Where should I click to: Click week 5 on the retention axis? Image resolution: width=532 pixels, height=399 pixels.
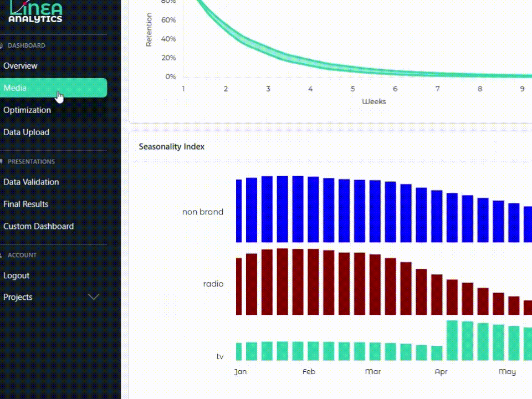pos(352,89)
